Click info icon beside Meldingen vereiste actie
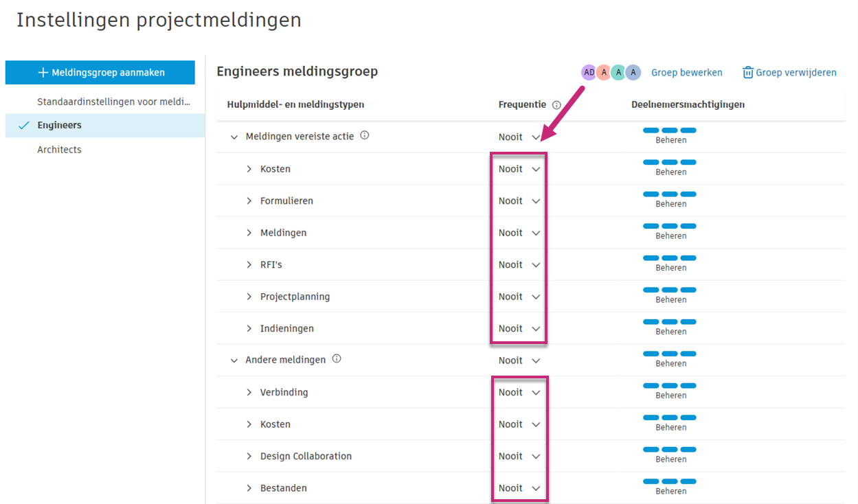Viewport: 858px width, 504px height. tap(365, 136)
